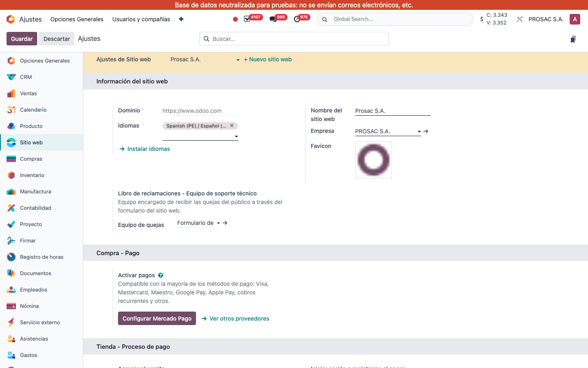
Task: Open Inventario settings section
Action: (42, 175)
